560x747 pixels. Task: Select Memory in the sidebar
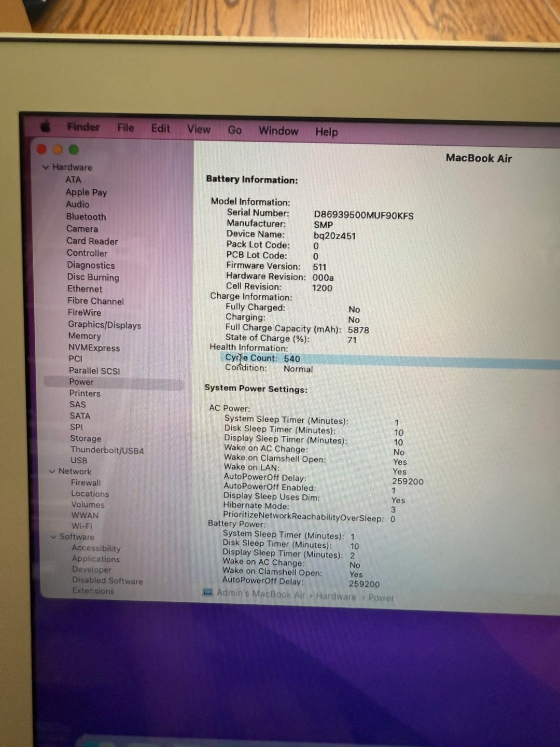pyautogui.click(x=85, y=336)
